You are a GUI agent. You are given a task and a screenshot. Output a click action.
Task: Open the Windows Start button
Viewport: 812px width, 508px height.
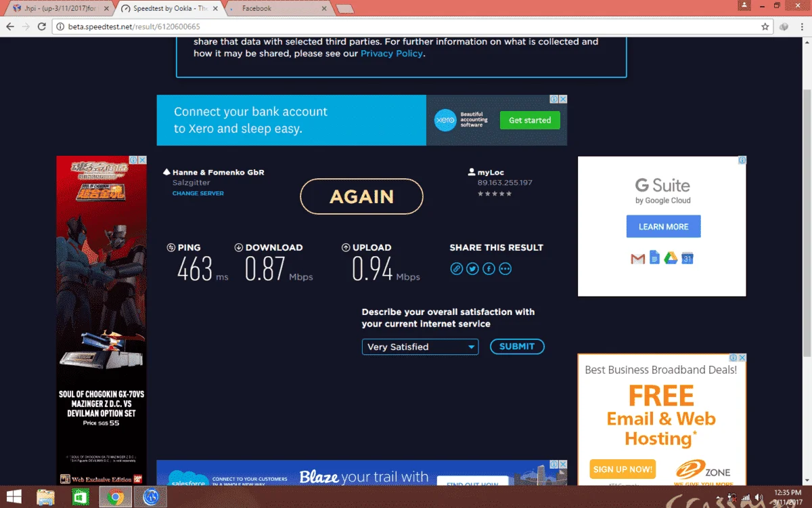(x=13, y=497)
